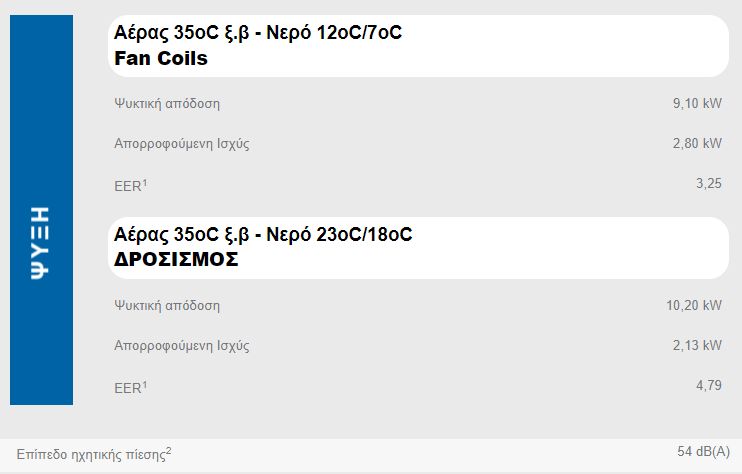
Task: Select the 4,79 EER value
Action: [708, 385]
